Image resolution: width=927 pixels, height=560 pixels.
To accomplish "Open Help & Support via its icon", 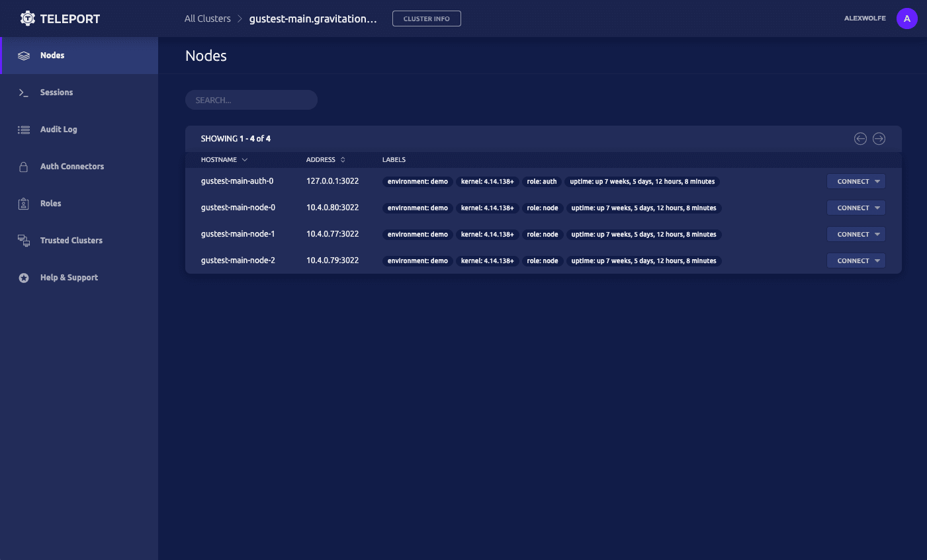I will point(24,277).
